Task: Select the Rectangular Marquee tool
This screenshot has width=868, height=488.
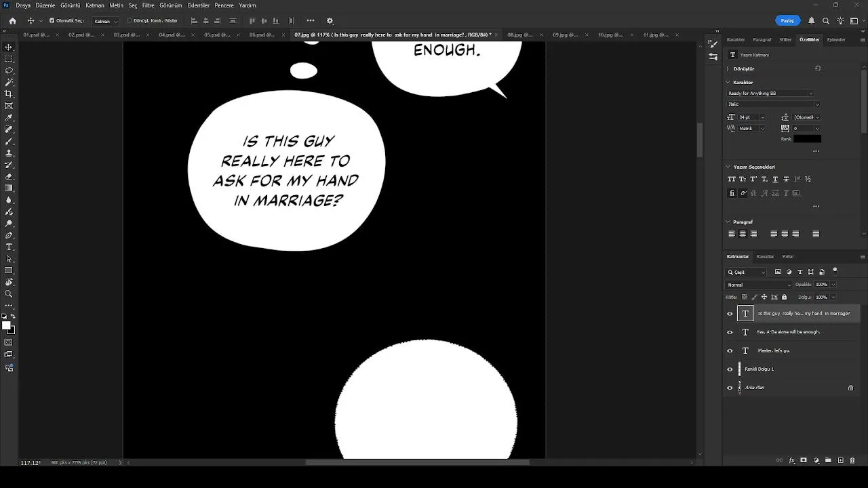Action: pos(9,59)
